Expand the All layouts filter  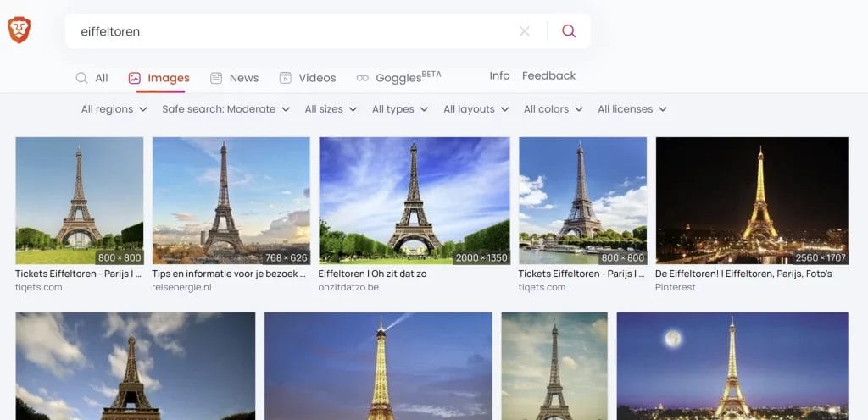click(x=476, y=109)
